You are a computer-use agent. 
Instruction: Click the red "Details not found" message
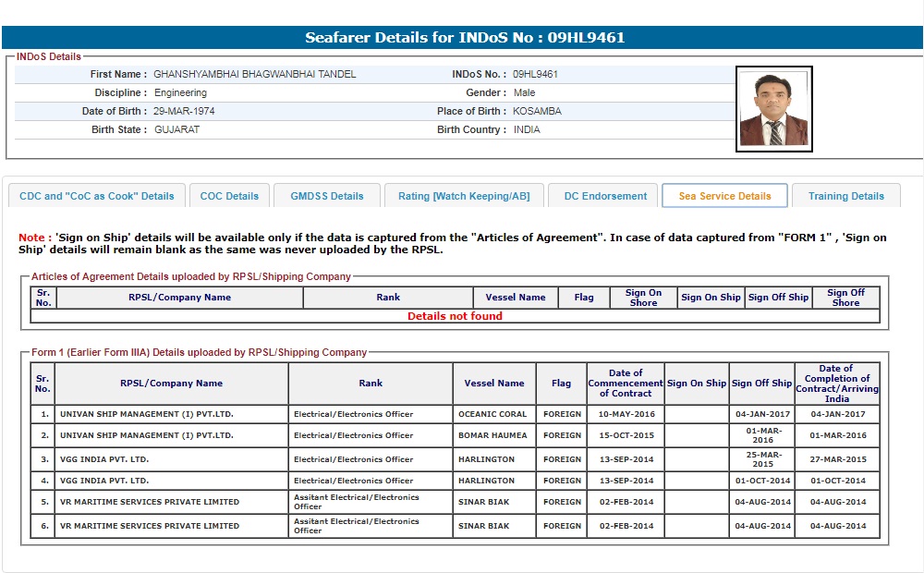[x=455, y=316]
